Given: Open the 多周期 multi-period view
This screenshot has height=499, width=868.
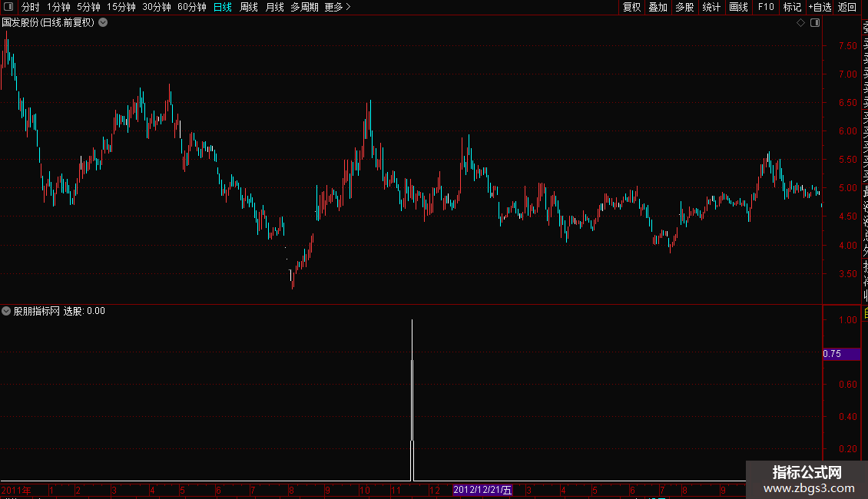Looking at the screenshot, I should [304, 7].
